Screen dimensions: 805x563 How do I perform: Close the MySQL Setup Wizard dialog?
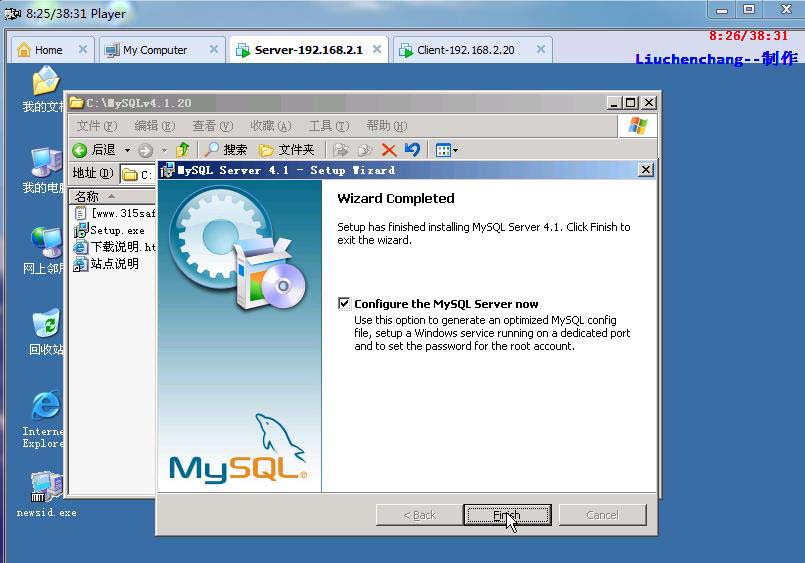click(x=646, y=170)
